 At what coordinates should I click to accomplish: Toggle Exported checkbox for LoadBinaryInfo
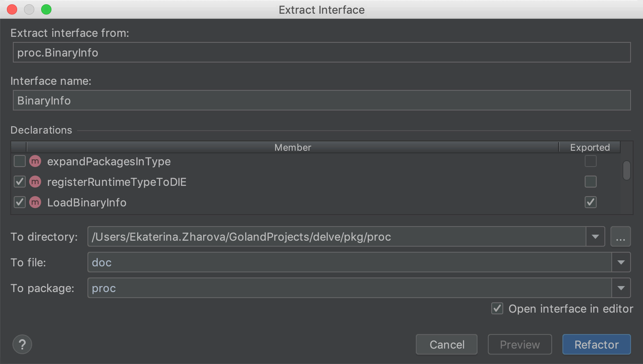point(591,202)
